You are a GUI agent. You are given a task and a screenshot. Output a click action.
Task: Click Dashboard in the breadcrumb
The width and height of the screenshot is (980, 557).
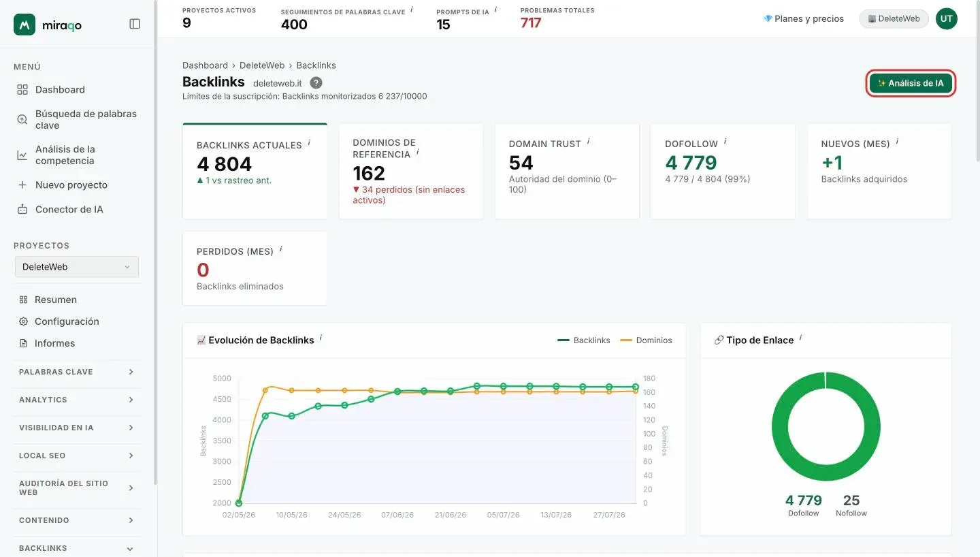coord(205,65)
